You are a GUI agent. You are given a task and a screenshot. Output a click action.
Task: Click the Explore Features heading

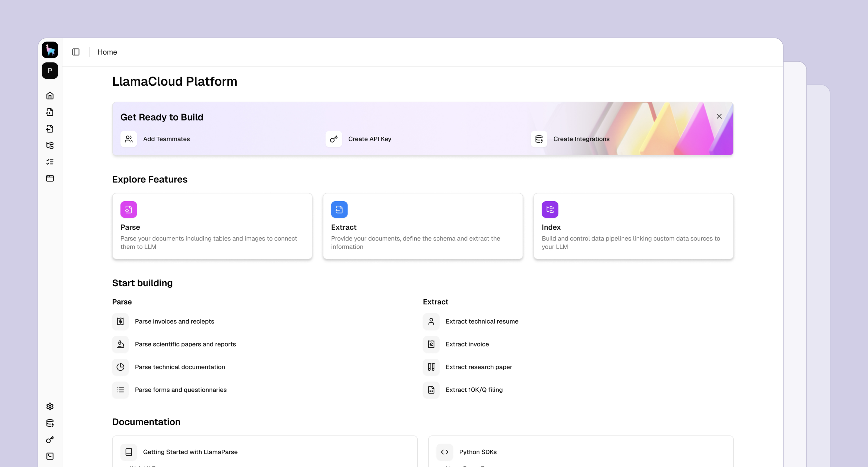(150, 180)
